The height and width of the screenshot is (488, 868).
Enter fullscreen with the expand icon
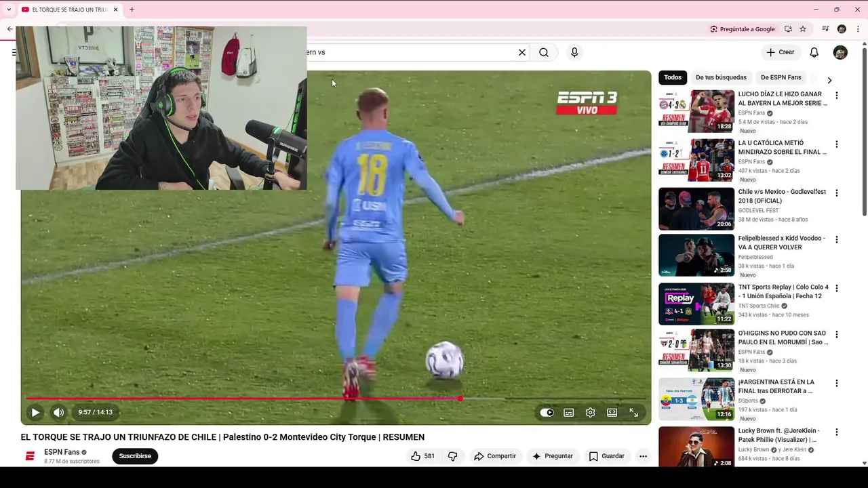(x=634, y=412)
